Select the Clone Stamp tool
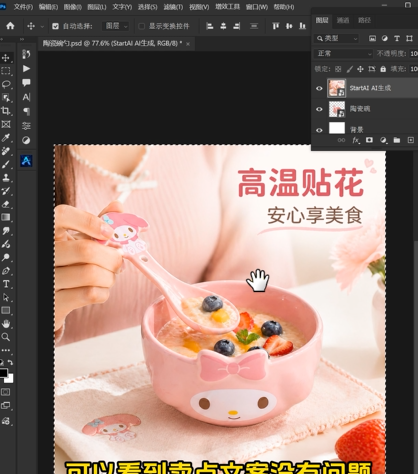Image resolution: width=418 pixels, height=474 pixels. (x=6, y=178)
